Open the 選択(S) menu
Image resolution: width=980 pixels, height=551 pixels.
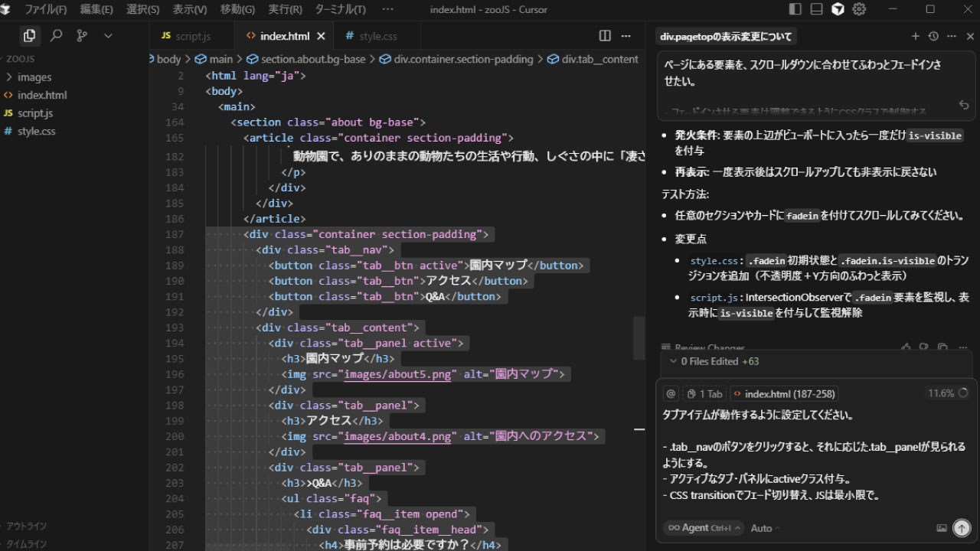click(142, 9)
